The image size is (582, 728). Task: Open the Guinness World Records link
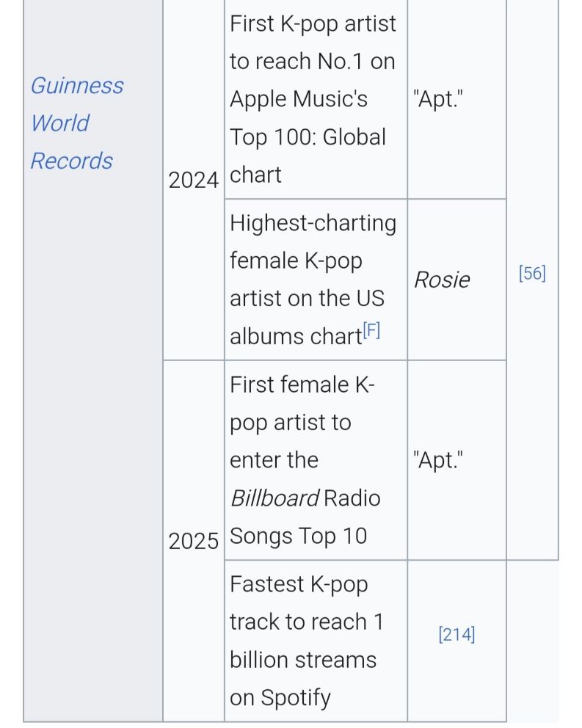(x=77, y=123)
